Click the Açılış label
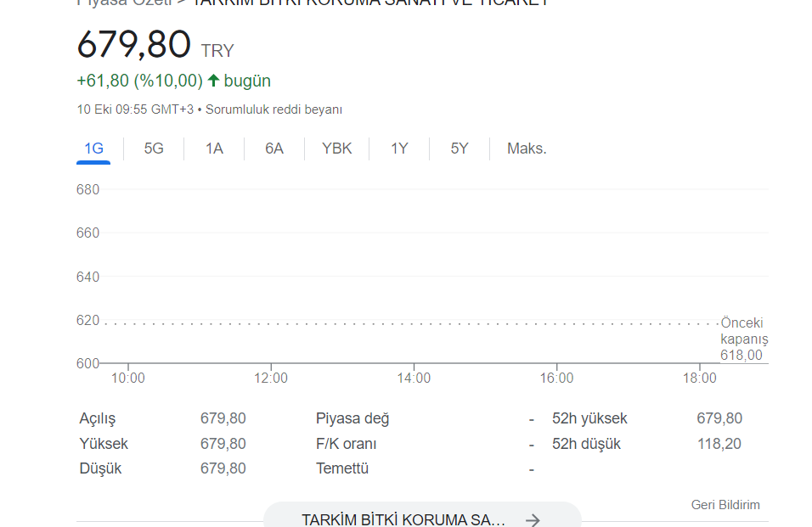This screenshot has width=812, height=527. (98, 418)
